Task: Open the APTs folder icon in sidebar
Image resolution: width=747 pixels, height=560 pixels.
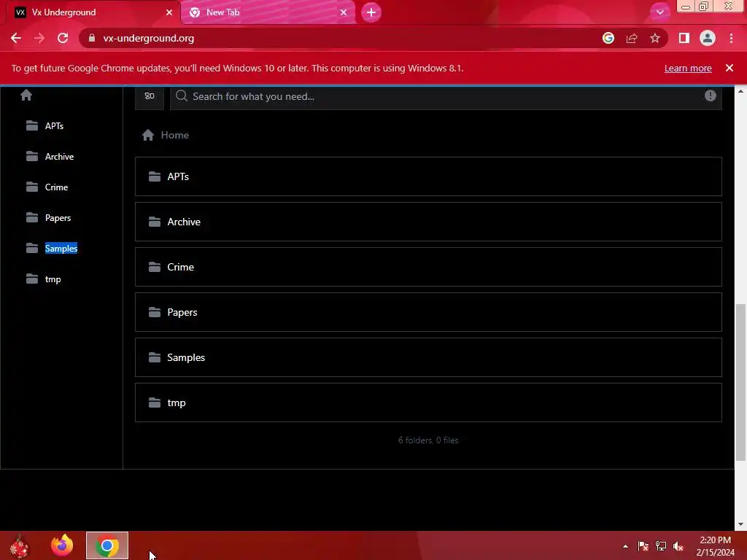Action: pyautogui.click(x=32, y=125)
